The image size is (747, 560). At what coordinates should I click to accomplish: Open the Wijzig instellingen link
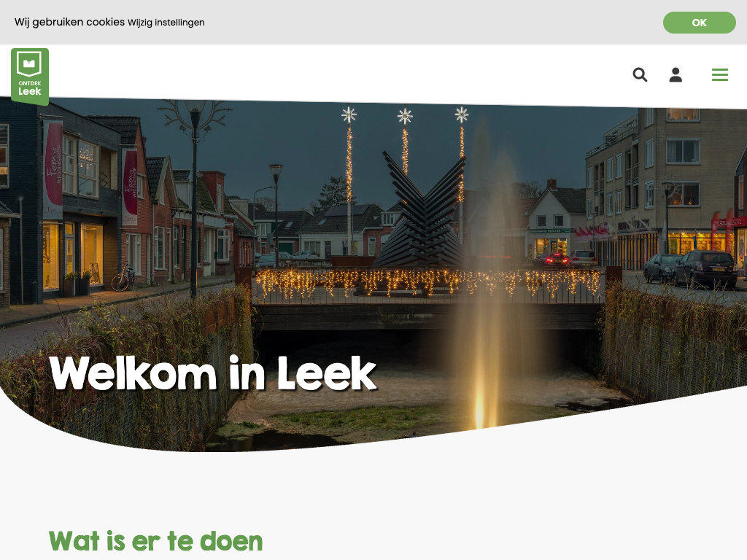coord(166,23)
